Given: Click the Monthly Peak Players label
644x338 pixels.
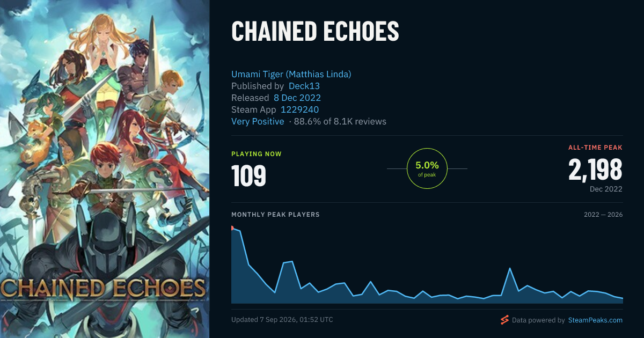Looking at the screenshot, I should 275,215.
